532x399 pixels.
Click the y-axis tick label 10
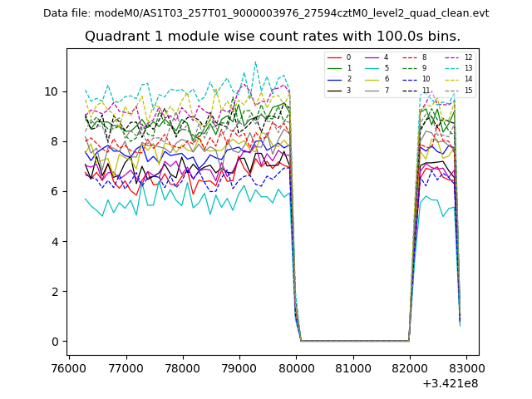(x=52, y=91)
